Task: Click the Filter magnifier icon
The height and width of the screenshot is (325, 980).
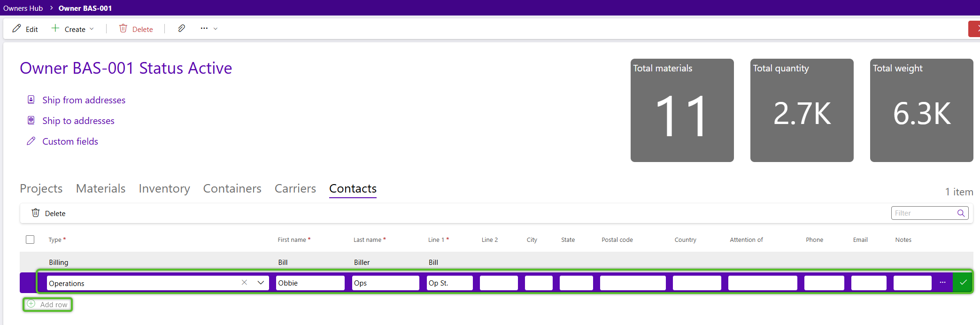Action: pyautogui.click(x=961, y=213)
